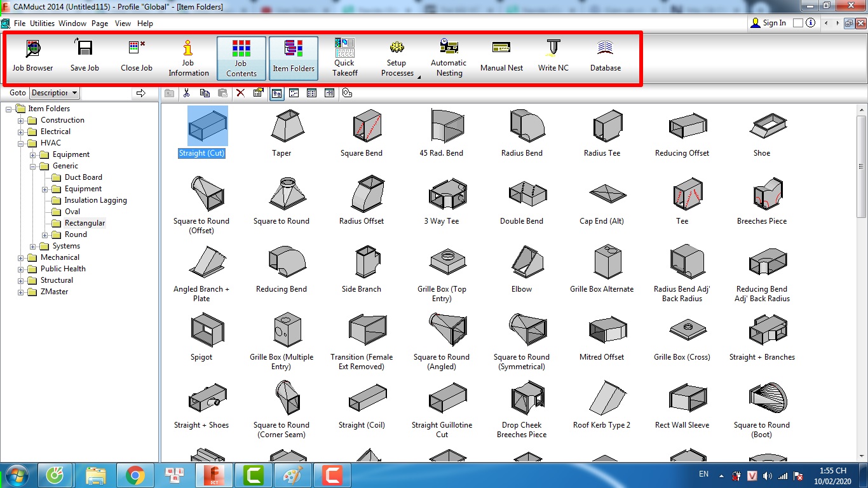Click the Write NC tool
The height and width of the screenshot is (488, 868).
pyautogui.click(x=553, y=57)
